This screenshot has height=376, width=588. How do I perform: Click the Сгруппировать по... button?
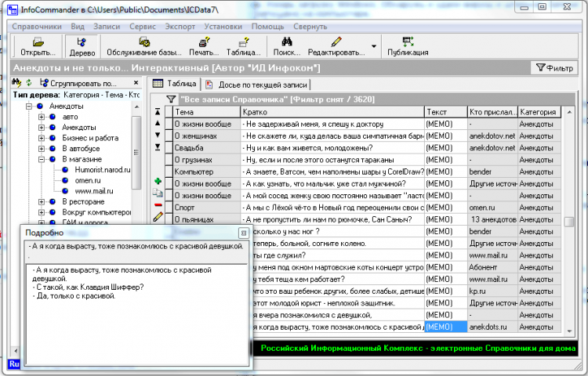(x=78, y=83)
